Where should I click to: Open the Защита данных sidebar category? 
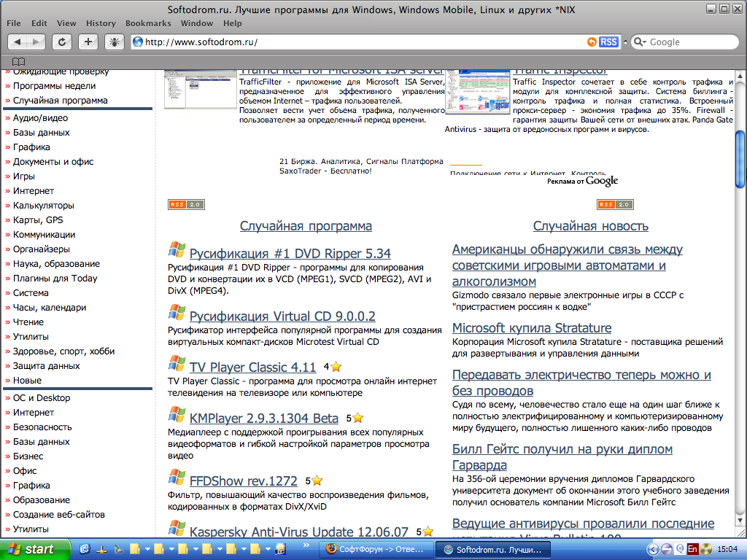click(46, 366)
